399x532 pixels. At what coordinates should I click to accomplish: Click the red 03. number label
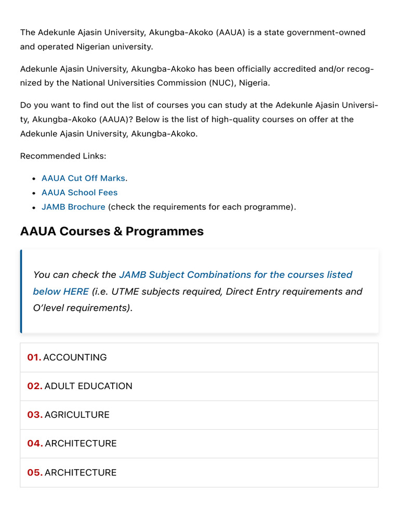(35, 415)
